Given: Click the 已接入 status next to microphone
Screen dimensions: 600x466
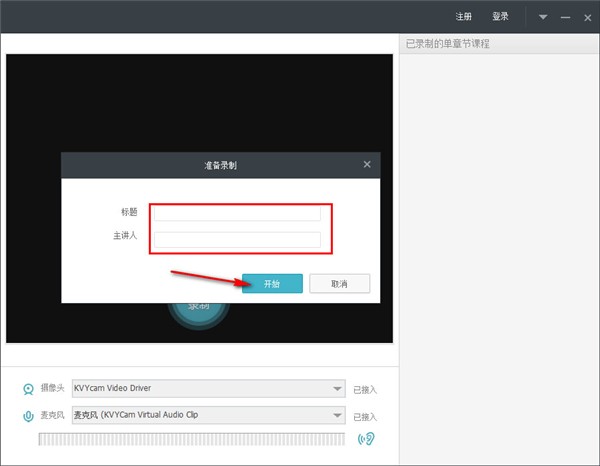Looking at the screenshot, I should click(x=365, y=416).
